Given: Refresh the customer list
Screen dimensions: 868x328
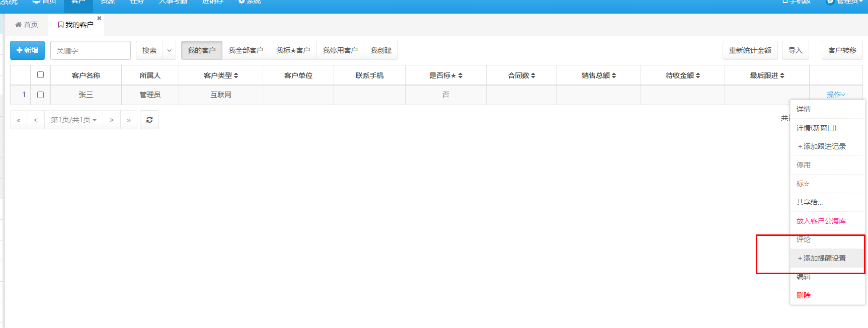Looking at the screenshot, I should coord(149,120).
